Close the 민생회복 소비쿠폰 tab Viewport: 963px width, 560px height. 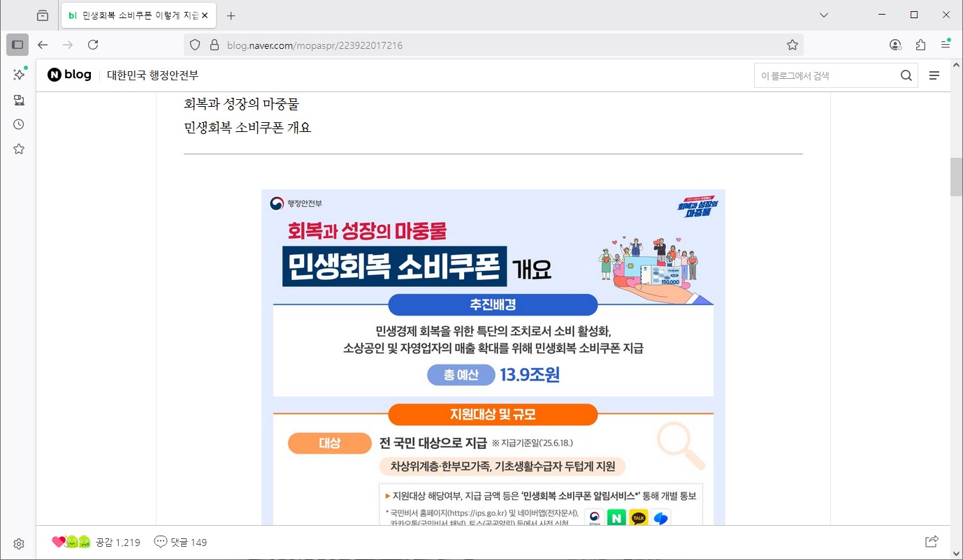tap(205, 15)
